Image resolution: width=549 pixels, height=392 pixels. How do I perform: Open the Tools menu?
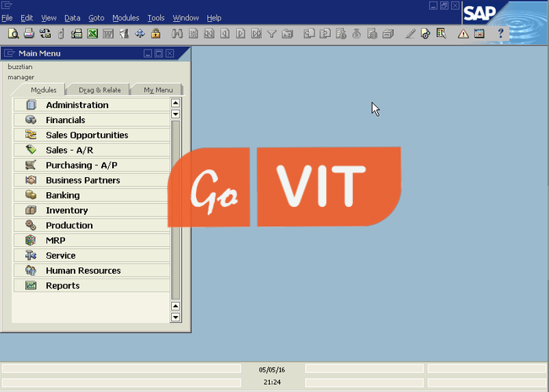tap(156, 17)
